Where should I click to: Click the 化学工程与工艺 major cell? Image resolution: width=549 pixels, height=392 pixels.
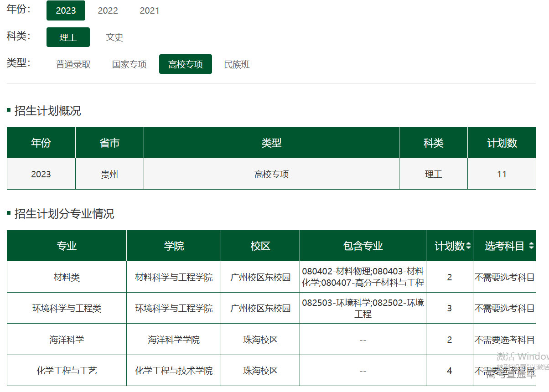tap(67, 371)
